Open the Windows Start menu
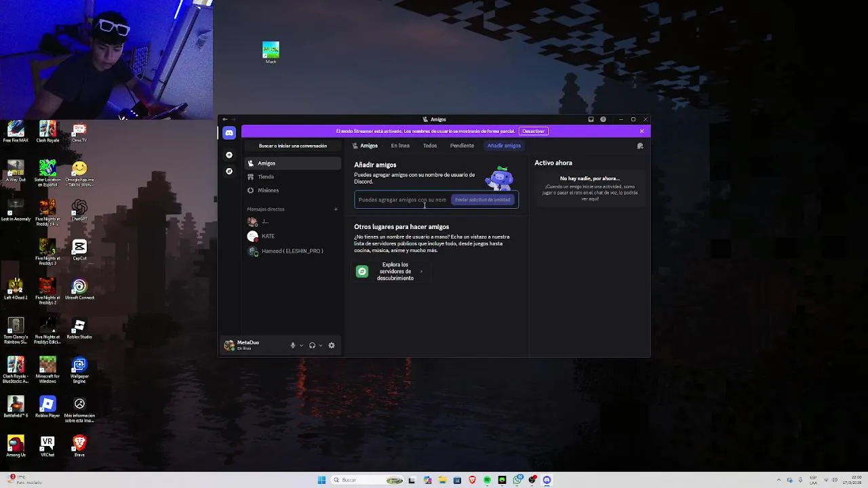Screen dimensions: 868x488 point(321,480)
